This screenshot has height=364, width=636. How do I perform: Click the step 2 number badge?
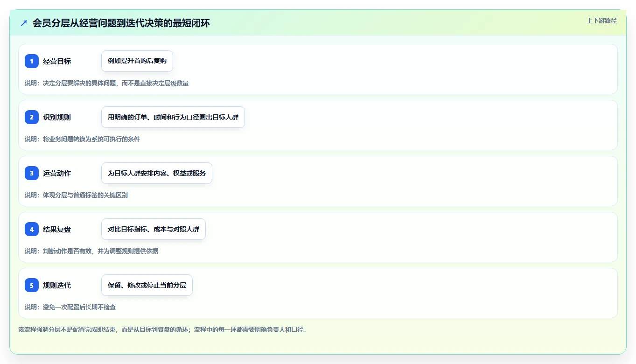pyautogui.click(x=32, y=117)
